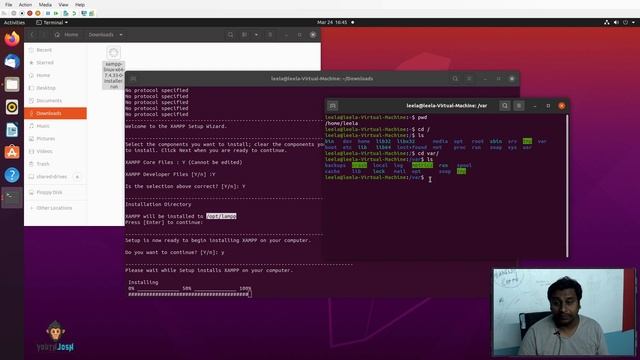Click new tab icon in Downloads terminal
The height and width of the screenshot is (360, 640).
pos(133,79)
